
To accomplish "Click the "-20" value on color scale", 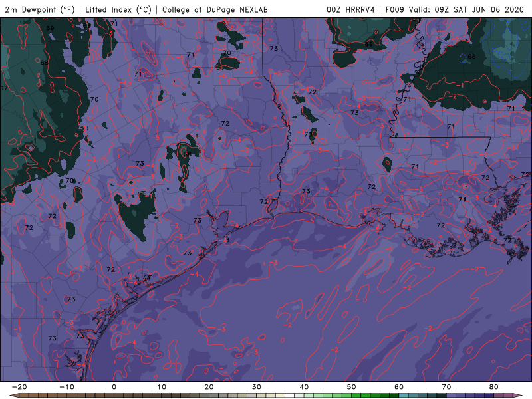I will tap(19, 387).
